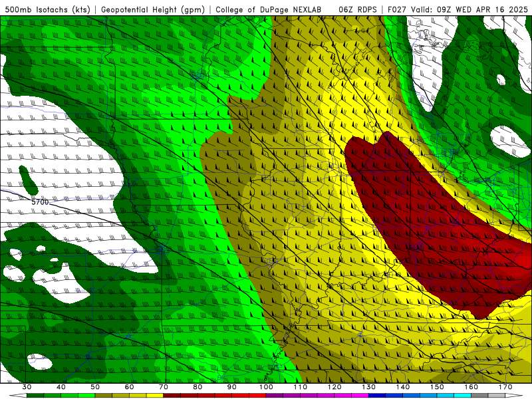Click the 'F027' forecast hour label

(397, 9)
